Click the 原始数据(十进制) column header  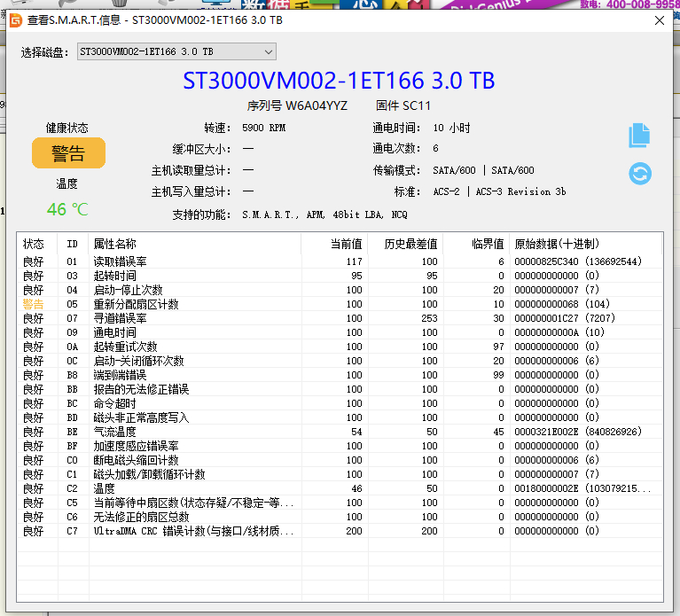pyautogui.click(x=586, y=244)
